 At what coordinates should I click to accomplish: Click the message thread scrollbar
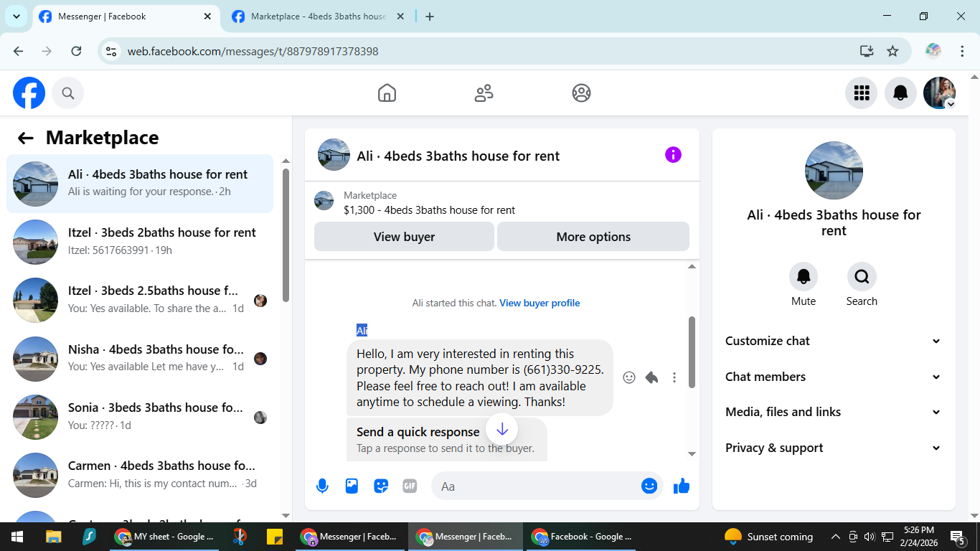pyautogui.click(x=692, y=352)
